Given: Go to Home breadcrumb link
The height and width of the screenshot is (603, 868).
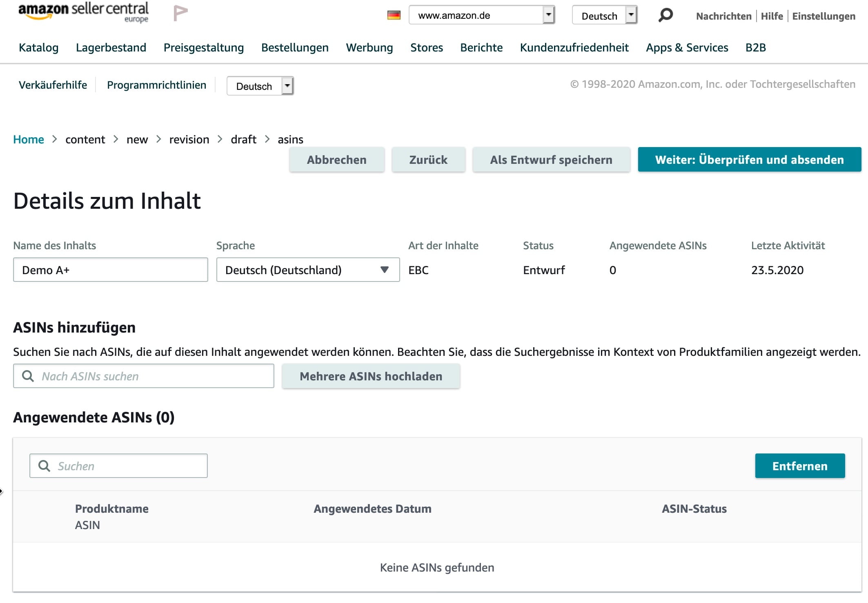Looking at the screenshot, I should (29, 139).
